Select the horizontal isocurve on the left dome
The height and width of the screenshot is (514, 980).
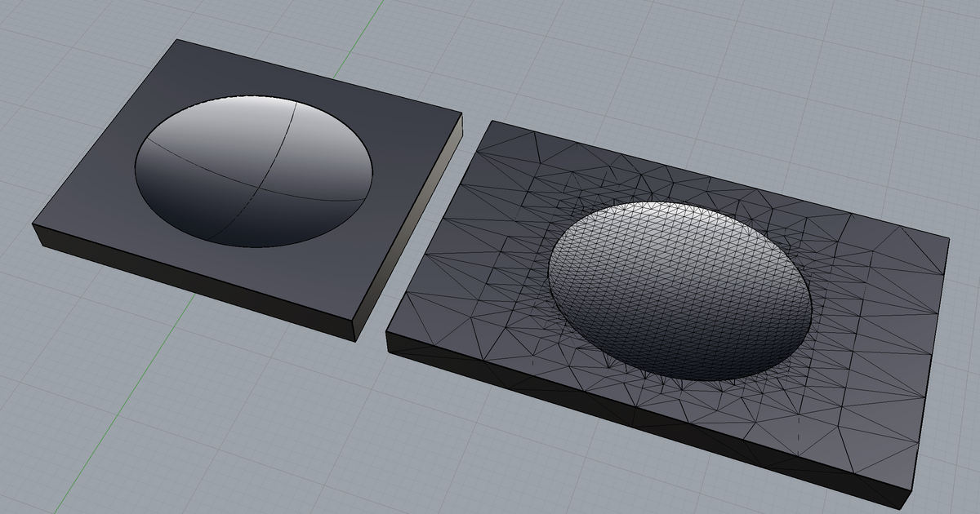pyautogui.click(x=188, y=155)
